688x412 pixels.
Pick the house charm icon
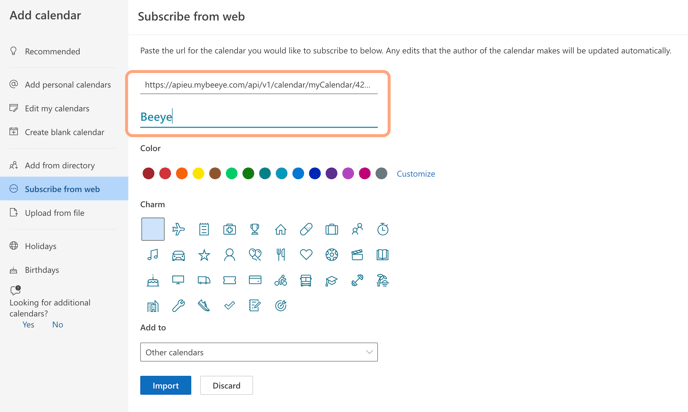(x=281, y=229)
